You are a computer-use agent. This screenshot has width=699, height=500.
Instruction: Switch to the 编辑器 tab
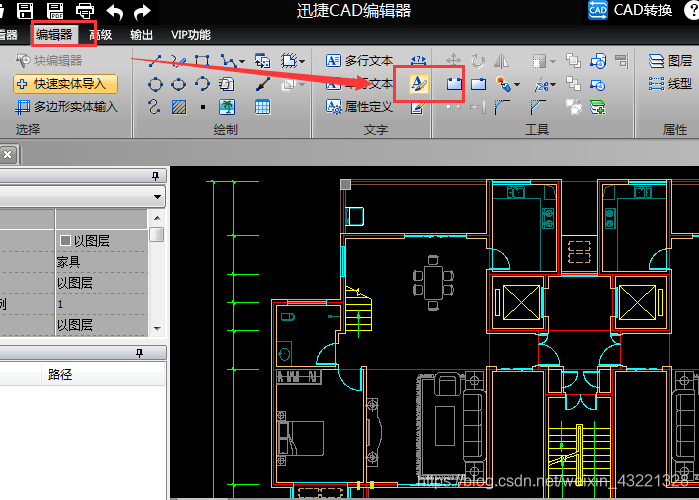coord(54,34)
